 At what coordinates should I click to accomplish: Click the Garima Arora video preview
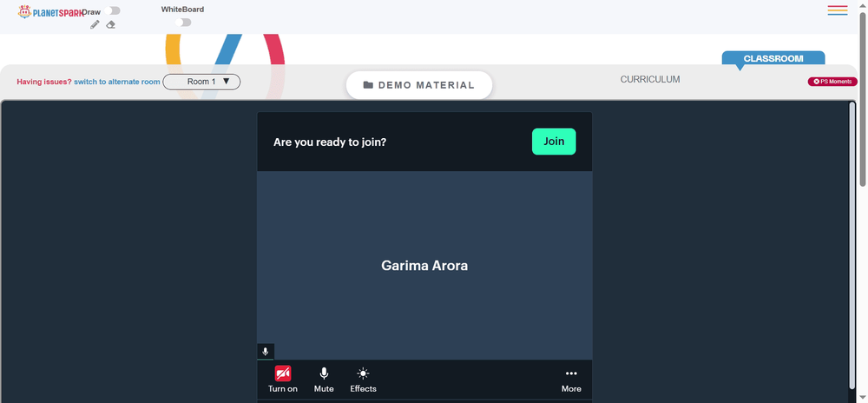point(424,265)
